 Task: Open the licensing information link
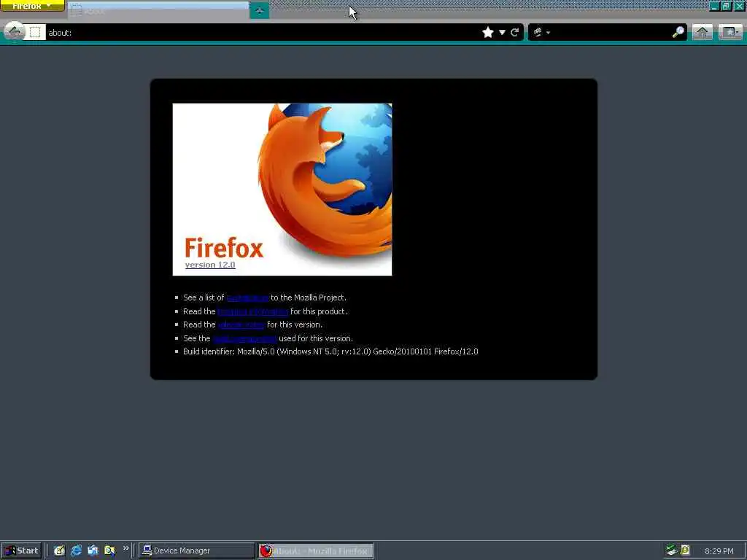253,311
